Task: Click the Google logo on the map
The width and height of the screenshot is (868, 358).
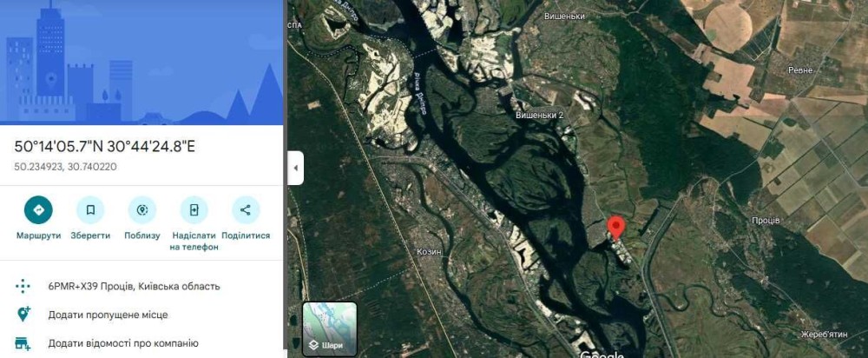Action: coord(602,355)
